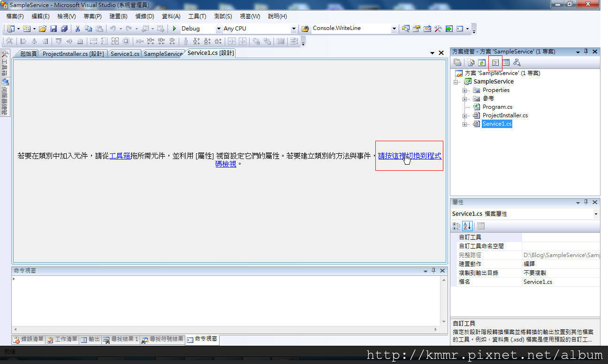Click the 複製到輸出目錄 property row
The height and width of the screenshot is (364, 608).
point(525,273)
